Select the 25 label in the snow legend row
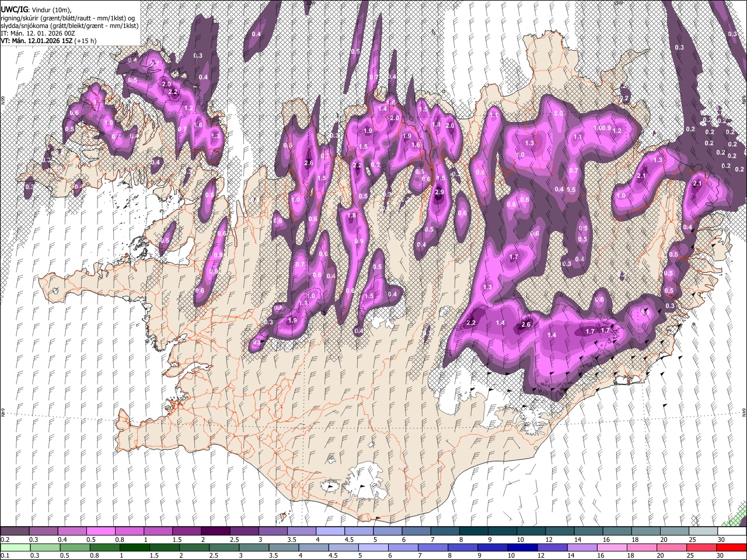The width and height of the screenshot is (747, 560). (692, 540)
